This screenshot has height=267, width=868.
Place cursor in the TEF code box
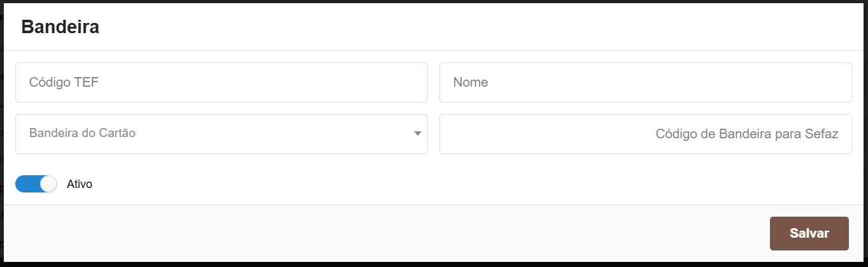tap(221, 82)
